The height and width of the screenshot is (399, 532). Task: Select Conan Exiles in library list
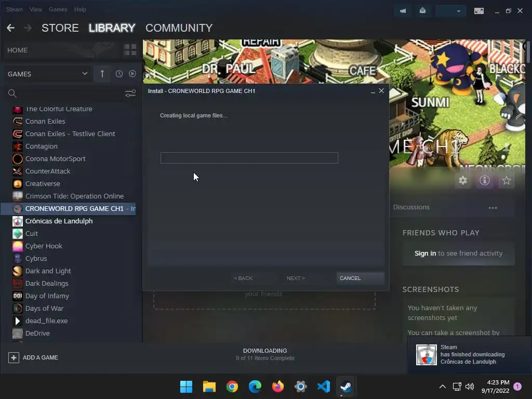pos(45,121)
